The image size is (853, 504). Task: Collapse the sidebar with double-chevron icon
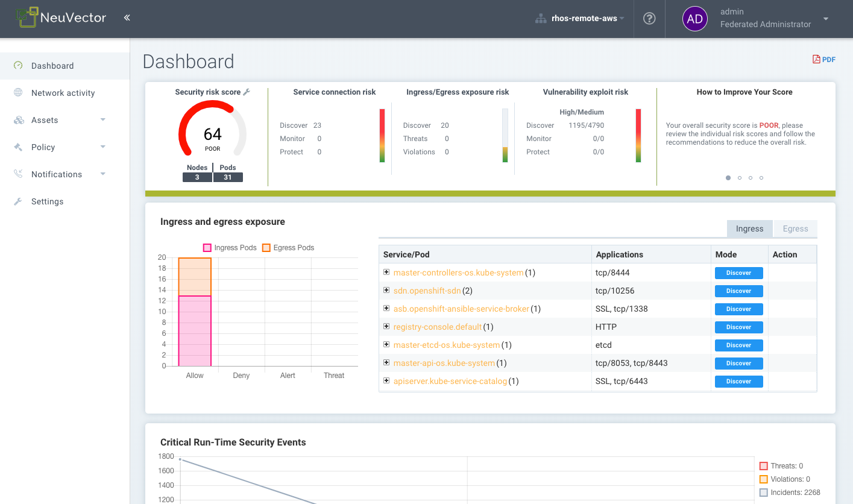127,18
